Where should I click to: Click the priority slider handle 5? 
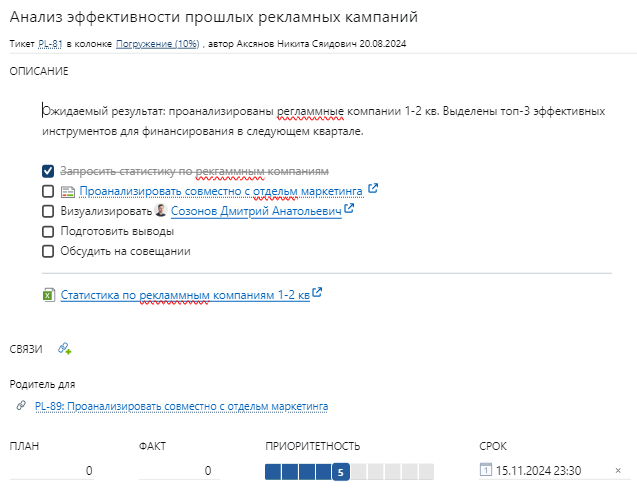pyautogui.click(x=341, y=472)
